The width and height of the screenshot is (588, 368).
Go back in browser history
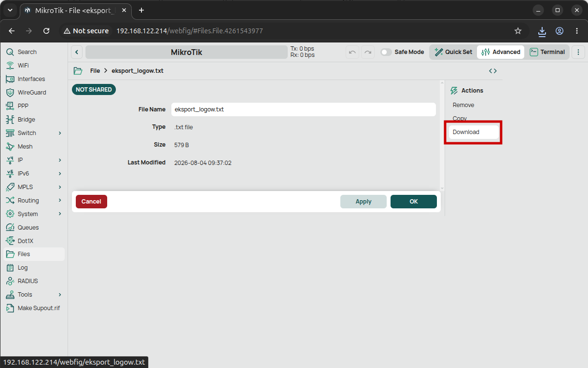(12, 31)
